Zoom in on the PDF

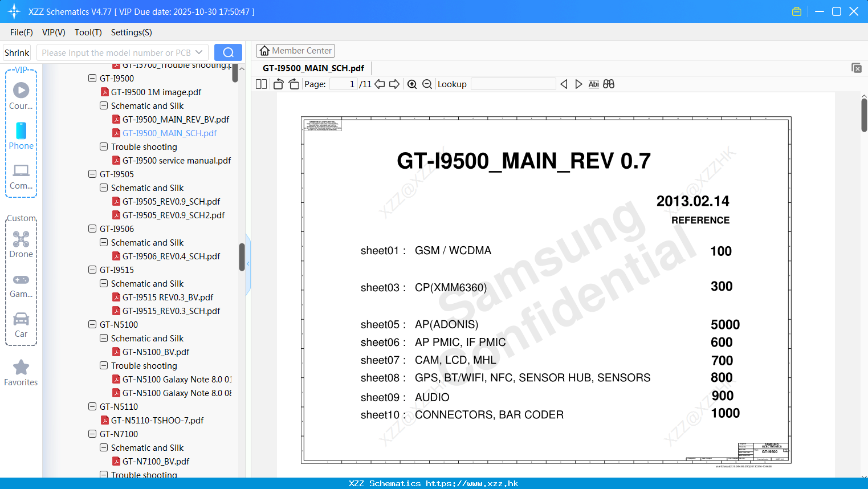point(412,84)
